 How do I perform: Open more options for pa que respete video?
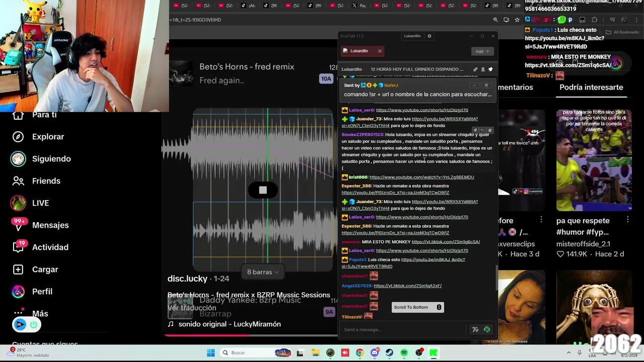pyautogui.click(x=627, y=220)
